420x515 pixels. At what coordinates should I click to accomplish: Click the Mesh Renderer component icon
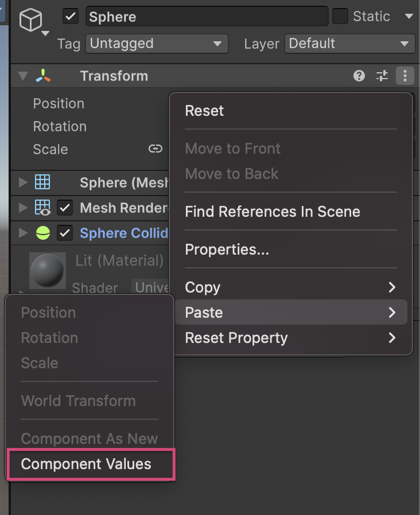point(42,208)
